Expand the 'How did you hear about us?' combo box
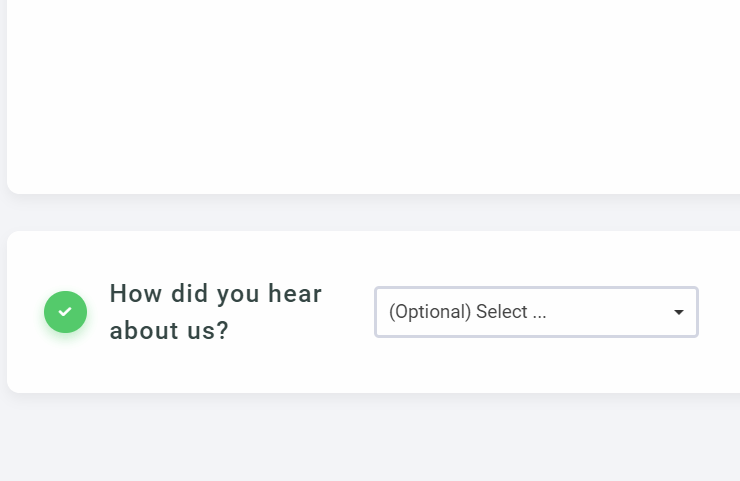 point(536,312)
